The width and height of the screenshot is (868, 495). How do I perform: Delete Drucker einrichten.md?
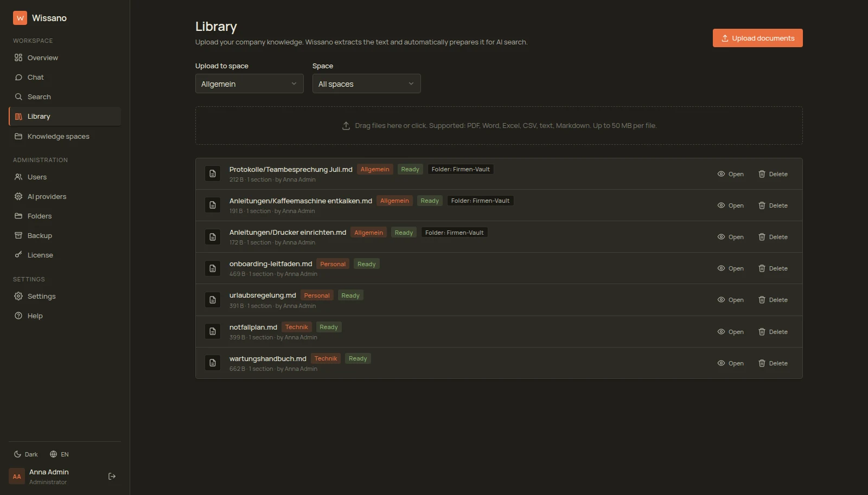pyautogui.click(x=773, y=237)
